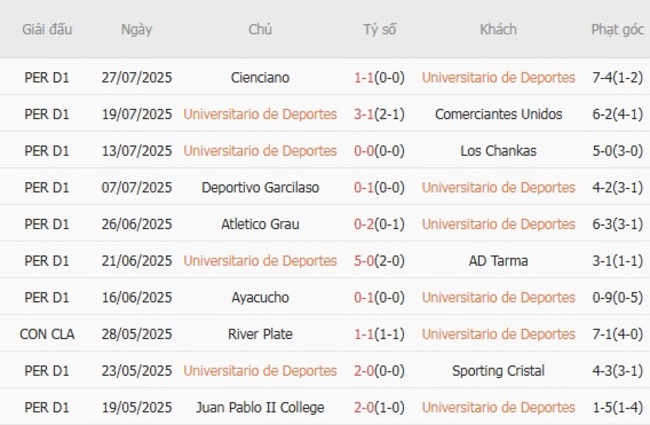Click the Deportivo Garcilaso team name
The height and width of the screenshot is (425, 650).
point(260,187)
